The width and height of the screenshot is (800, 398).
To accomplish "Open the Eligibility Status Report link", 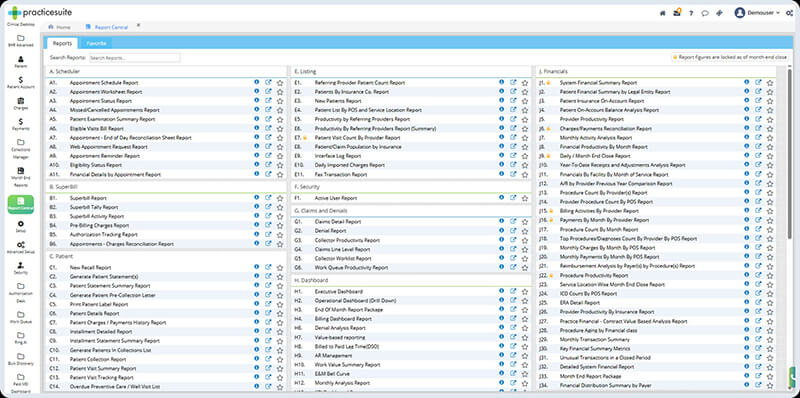I will pos(95,165).
